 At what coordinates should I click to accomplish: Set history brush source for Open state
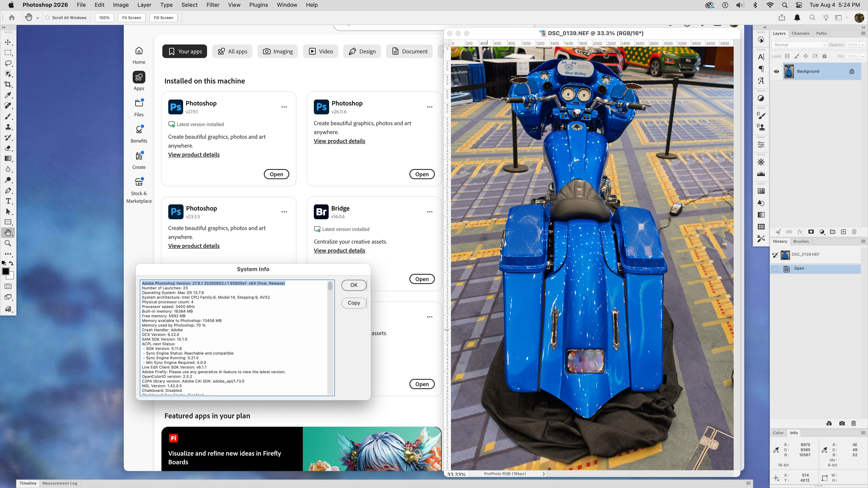(775, 269)
